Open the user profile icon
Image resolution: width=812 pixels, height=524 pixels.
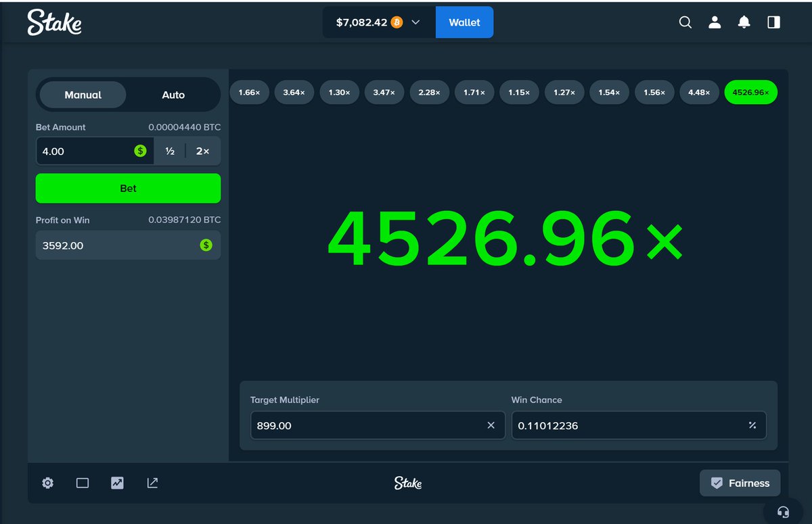point(715,22)
